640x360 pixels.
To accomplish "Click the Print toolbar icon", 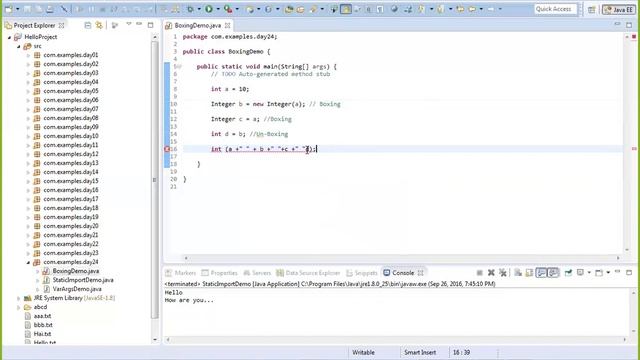I will (50, 9).
